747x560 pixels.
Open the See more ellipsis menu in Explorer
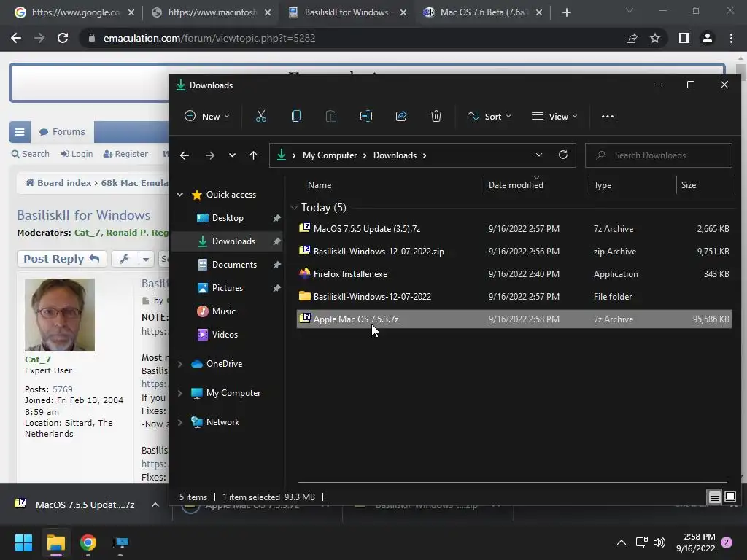[x=608, y=116]
